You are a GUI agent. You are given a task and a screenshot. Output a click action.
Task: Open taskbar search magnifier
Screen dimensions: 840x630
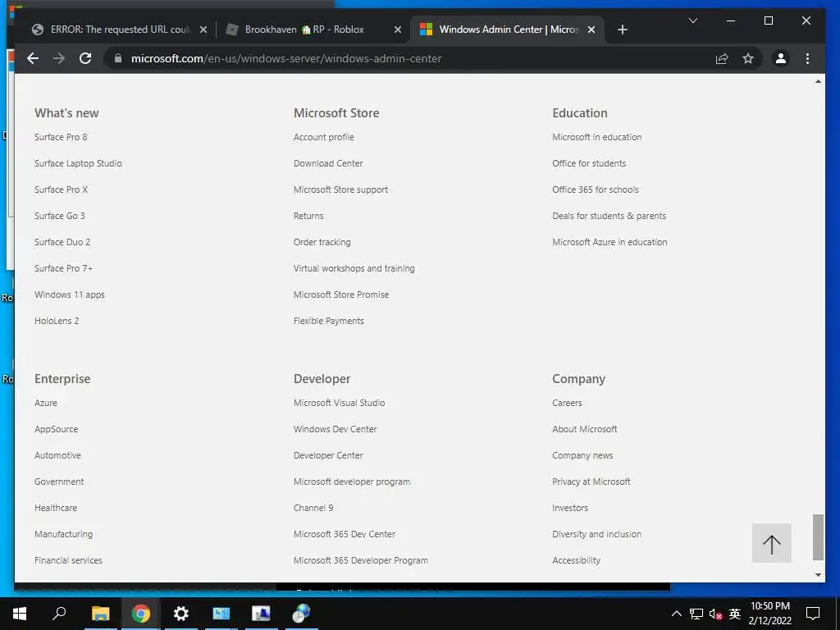click(59, 614)
